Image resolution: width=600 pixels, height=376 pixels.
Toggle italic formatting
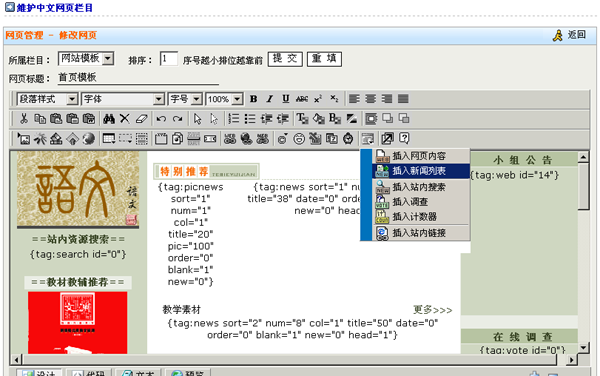pos(269,99)
